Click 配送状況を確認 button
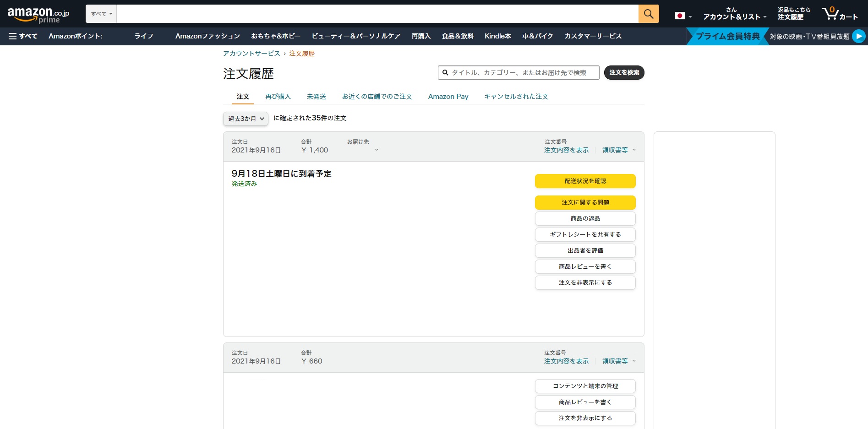868x429 pixels. pos(585,181)
